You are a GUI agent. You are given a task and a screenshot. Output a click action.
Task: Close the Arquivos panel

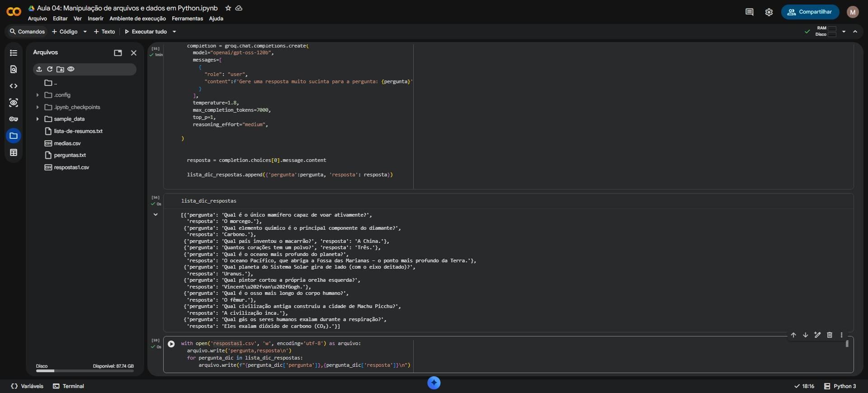[133, 53]
